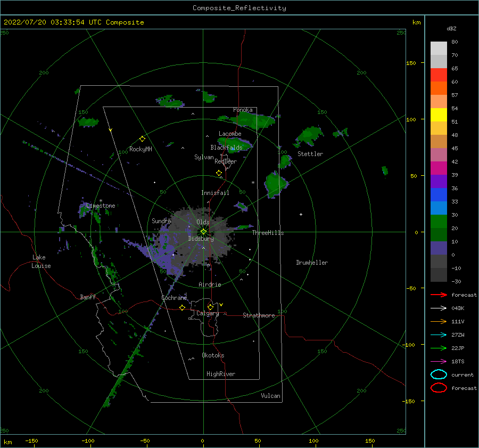Select the ThreeHills city label
This screenshot has height=448, width=479.
(x=268, y=233)
